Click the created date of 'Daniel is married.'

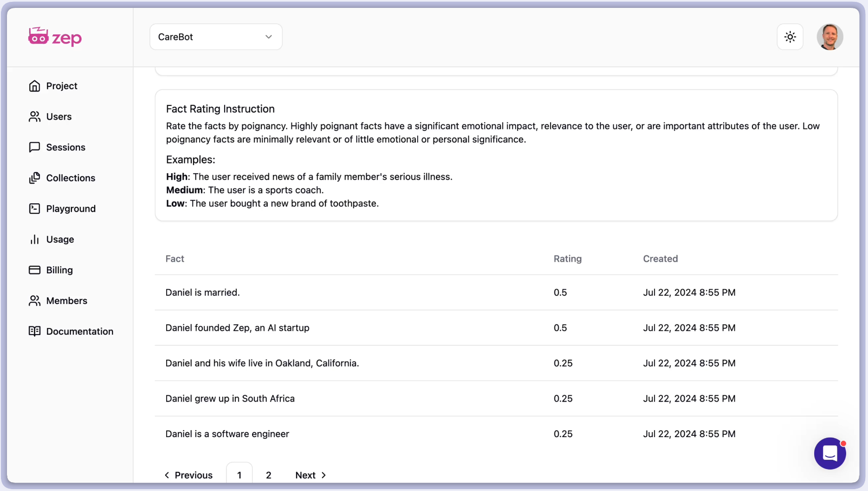[x=689, y=292]
